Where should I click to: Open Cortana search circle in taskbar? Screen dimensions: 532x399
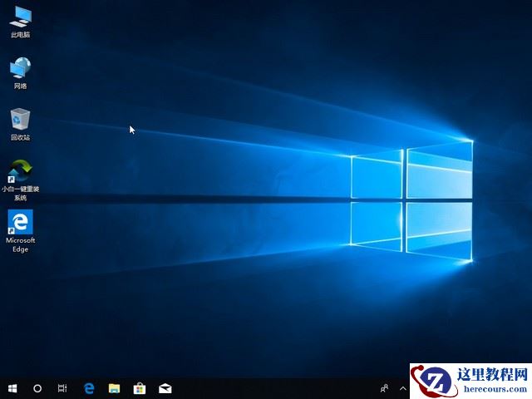coord(37,388)
